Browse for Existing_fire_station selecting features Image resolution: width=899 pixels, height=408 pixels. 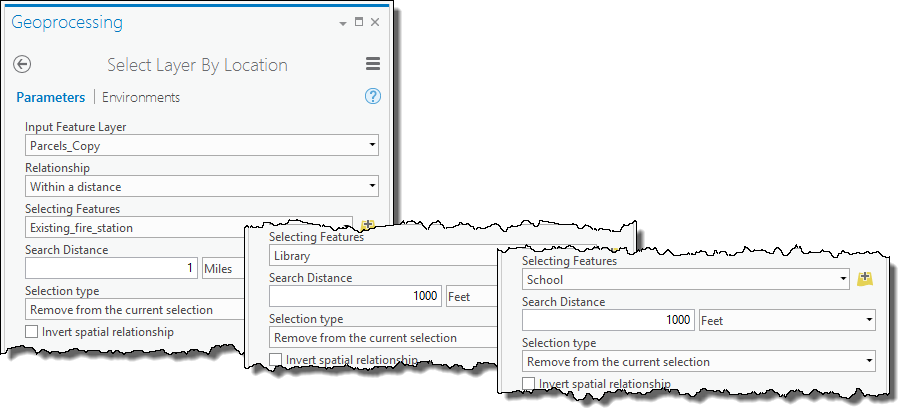367,227
